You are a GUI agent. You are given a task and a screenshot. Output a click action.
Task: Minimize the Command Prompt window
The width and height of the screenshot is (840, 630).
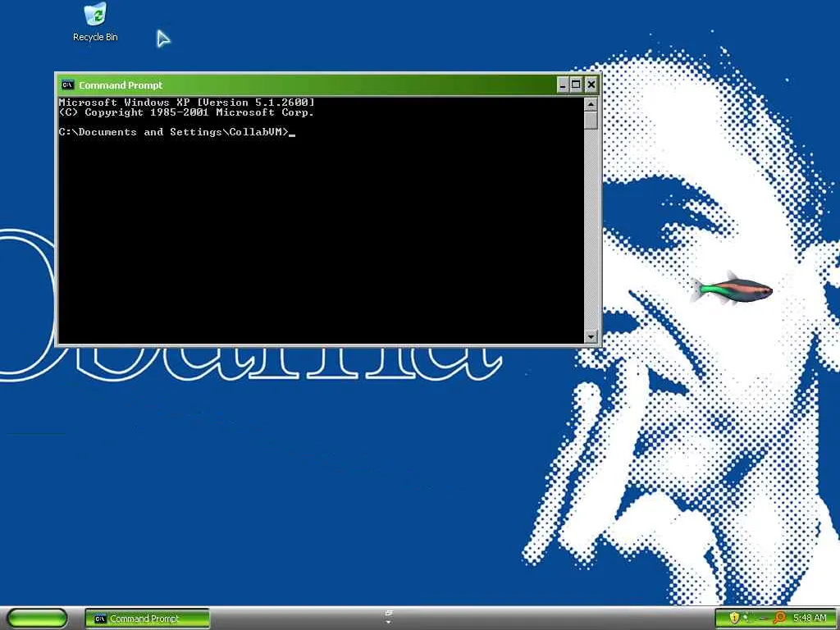563,84
